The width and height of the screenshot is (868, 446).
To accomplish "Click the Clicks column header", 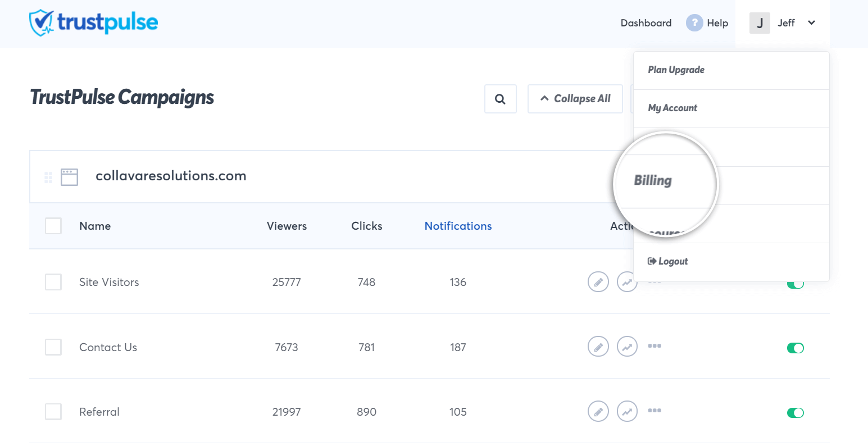I will pos(367,226).
